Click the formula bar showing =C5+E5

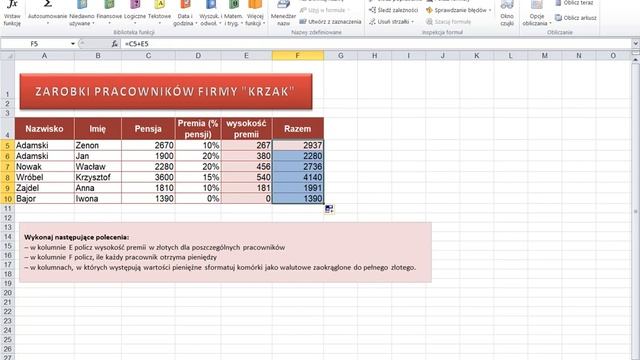tap(376, 44)
